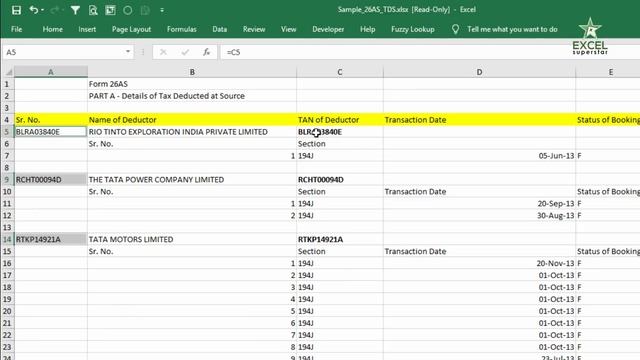640x360 pixels.
Task: Click the Tell me lightbulb icon
Action: pos(456,29)
